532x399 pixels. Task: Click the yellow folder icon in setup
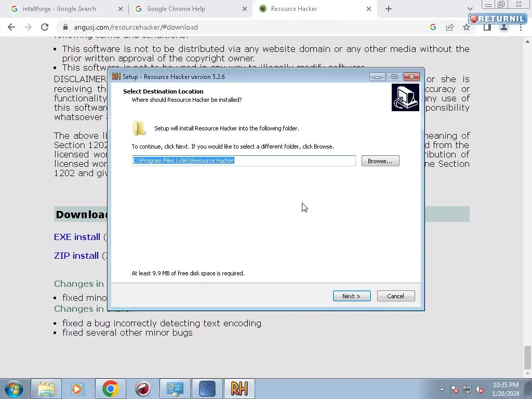139,129
